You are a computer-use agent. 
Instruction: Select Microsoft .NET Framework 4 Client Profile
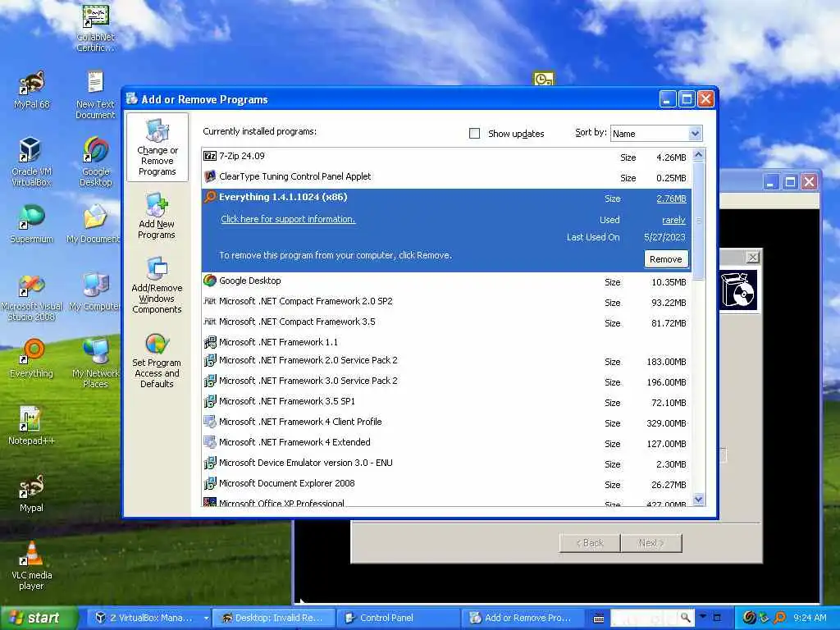pyautogui.click(x=446, y=422)
